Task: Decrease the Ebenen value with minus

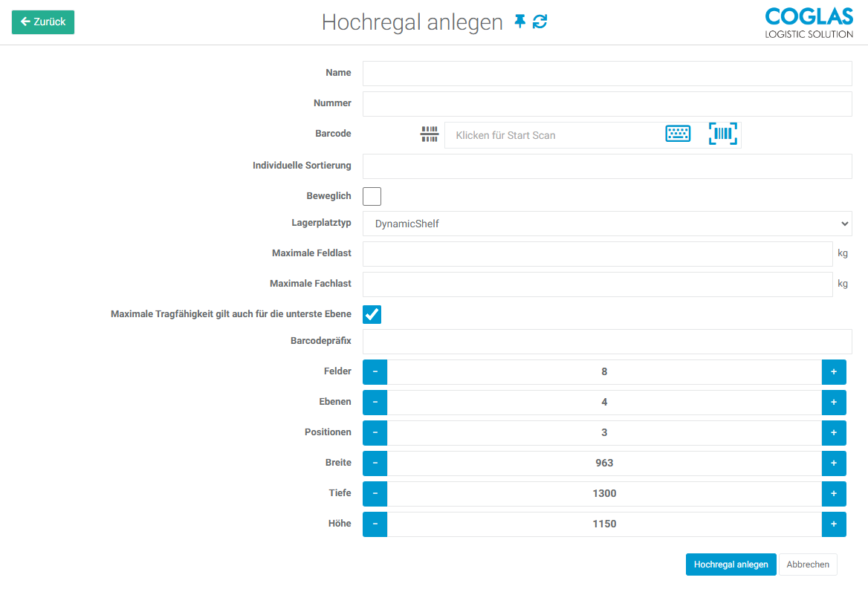Action: tap(375, 402)
